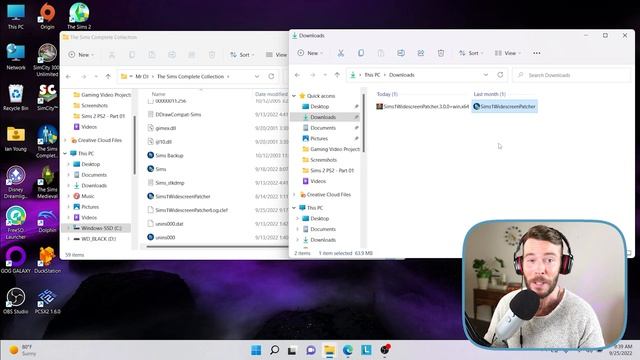
Task: Open New menu in Downloads toolbar
Action: point(310,53)
